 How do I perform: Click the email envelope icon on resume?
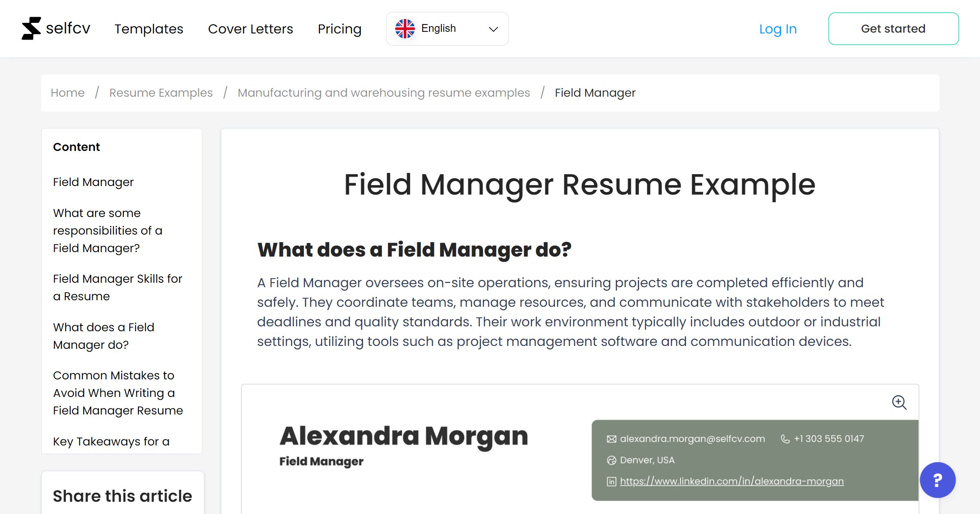[611, 439]
